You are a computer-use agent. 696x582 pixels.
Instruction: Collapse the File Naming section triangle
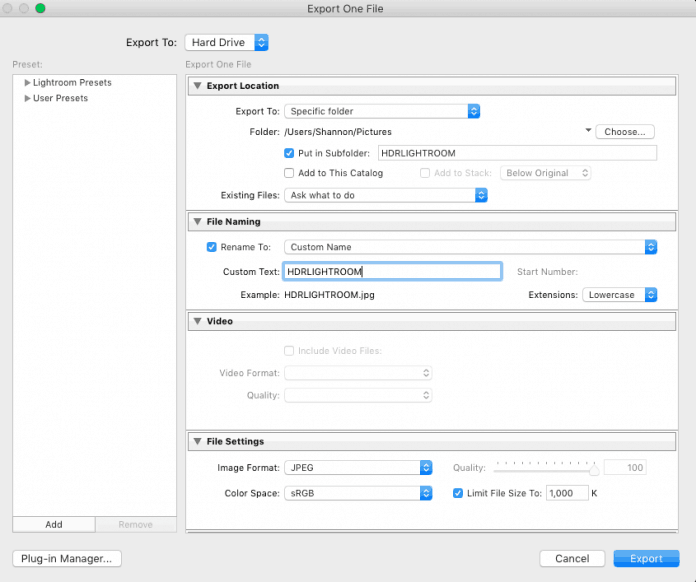pos(197,222)
